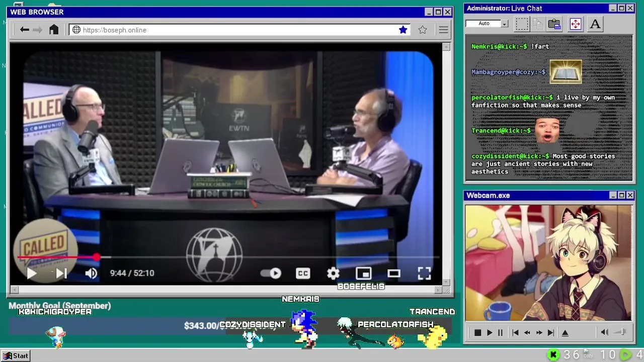Toggle closed captions CC button
This screenshot has height=362, width=644.
303,273
